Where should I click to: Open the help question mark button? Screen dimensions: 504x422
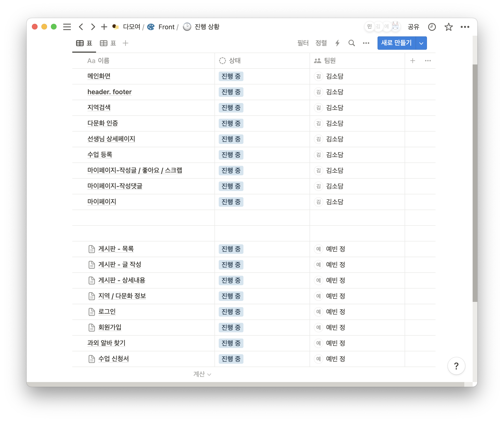pos(456,366)
